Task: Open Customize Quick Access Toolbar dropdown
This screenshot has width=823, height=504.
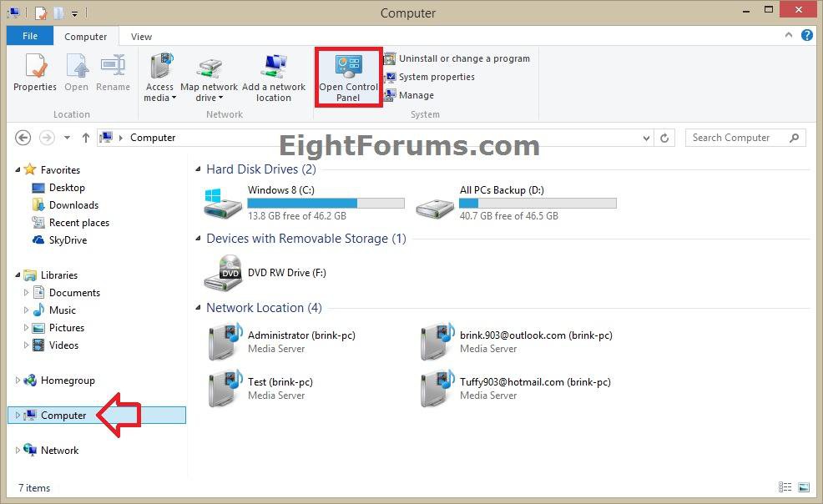Action: [x=74, y=13]
